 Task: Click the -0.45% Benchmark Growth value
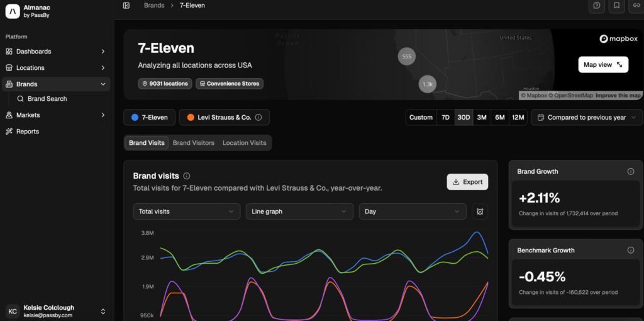pyautogui.click(x=542, y=276)
